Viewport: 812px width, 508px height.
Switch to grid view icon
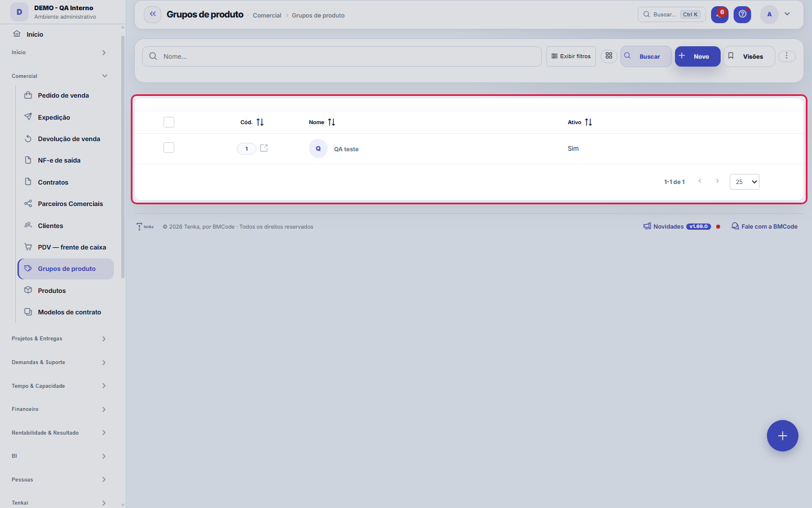click(609, 56)
